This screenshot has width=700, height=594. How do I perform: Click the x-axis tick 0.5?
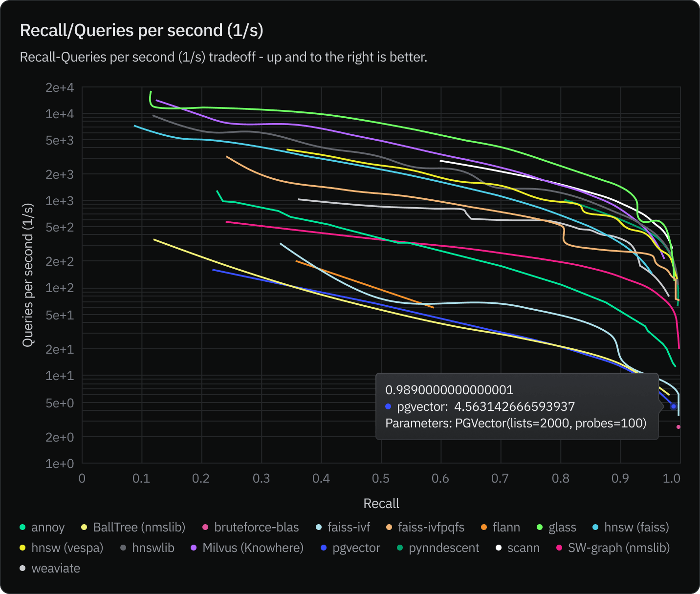coord(381,478)
